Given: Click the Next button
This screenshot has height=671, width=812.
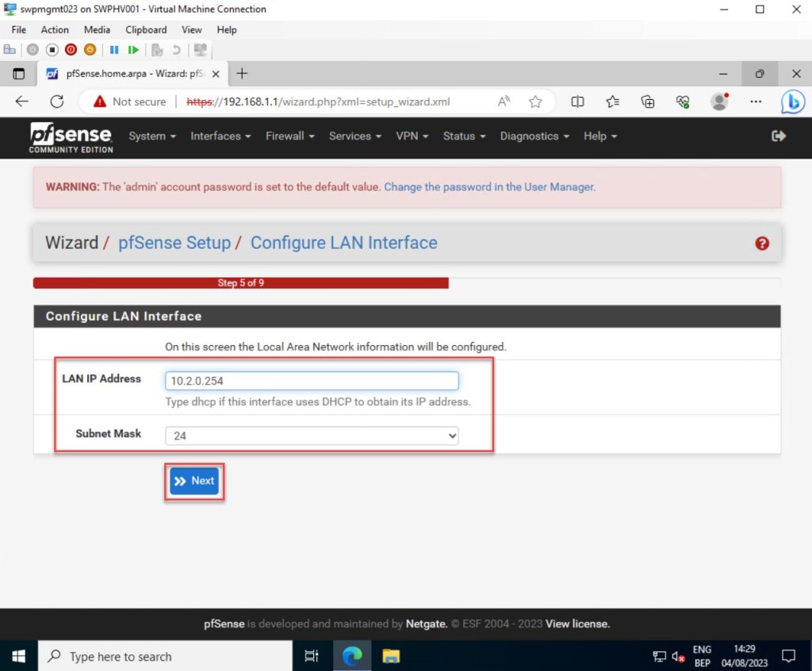Looking at the screenshot, I should coord(194,481).
